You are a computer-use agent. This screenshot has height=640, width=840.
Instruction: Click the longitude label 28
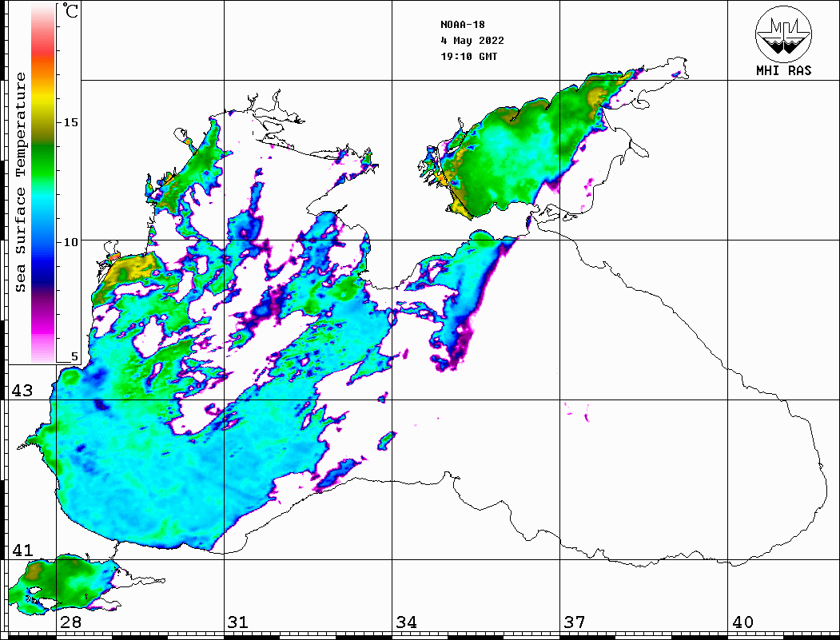pos(70,622)
